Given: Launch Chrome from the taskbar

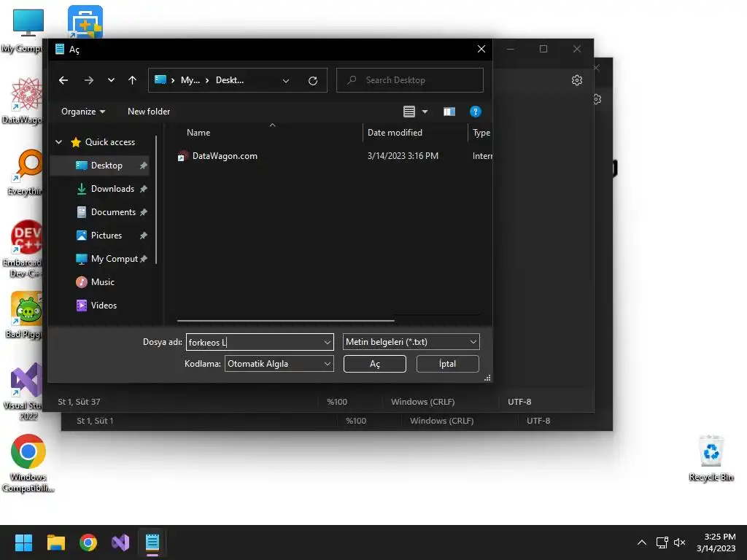Looking at the screenshot, I should click(88, 542).
